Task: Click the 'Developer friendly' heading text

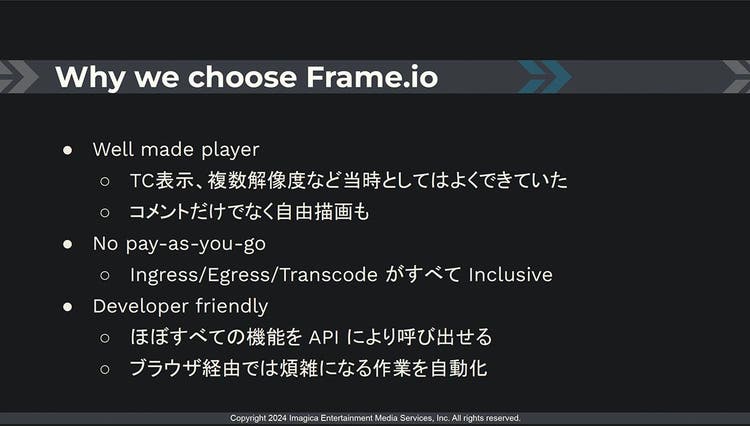Action: click(x=180, y=306)
